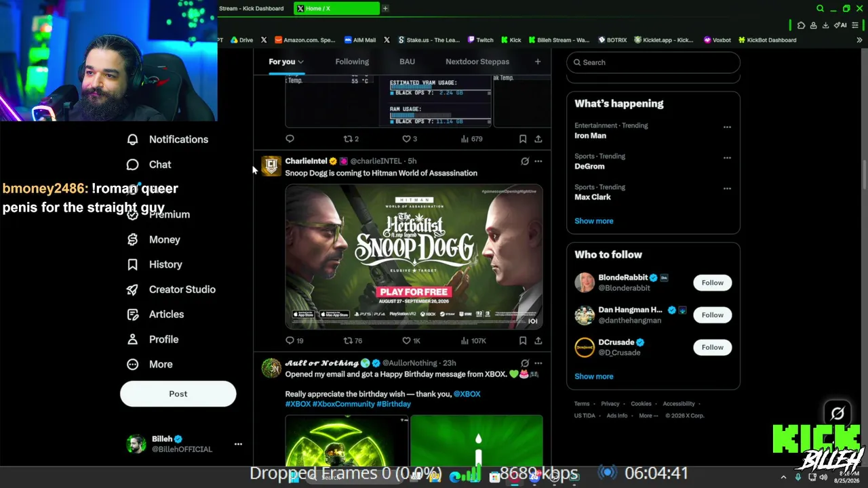Image resolution: width=868 pixels, height=488 pixels.
Task: Open options for DeGrom trend
Action: 727,158
